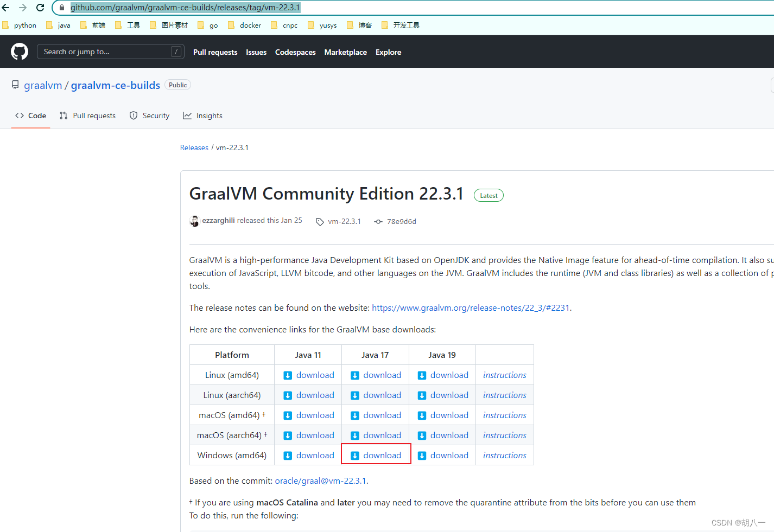This screenshot has height=532, width=774.
Task: Open Codespaces in top navigation
Action: 295,52
